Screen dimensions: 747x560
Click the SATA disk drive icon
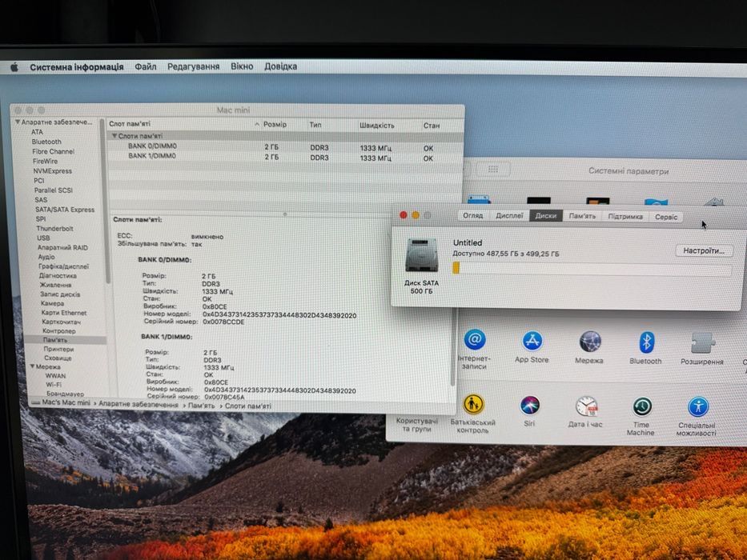coord(421,256)
